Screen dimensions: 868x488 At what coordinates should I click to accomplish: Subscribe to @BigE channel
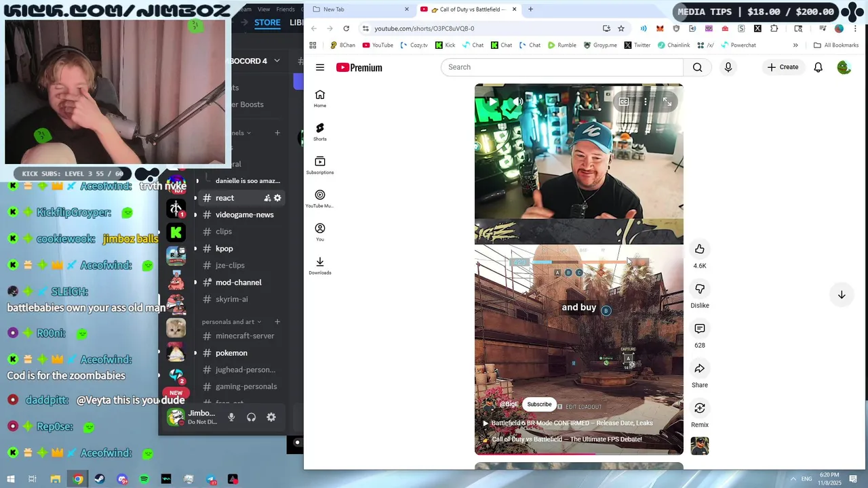click(x=540, y=405)
